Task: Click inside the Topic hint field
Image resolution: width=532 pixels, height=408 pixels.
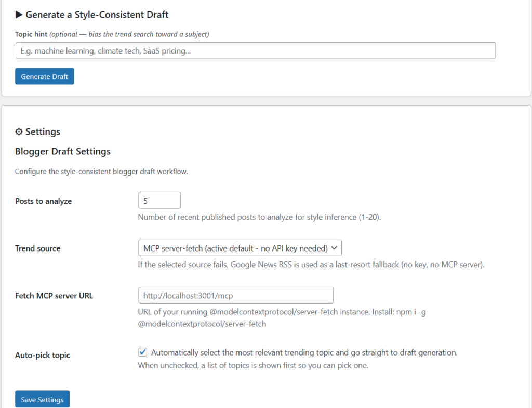Action: coord(255,50)
